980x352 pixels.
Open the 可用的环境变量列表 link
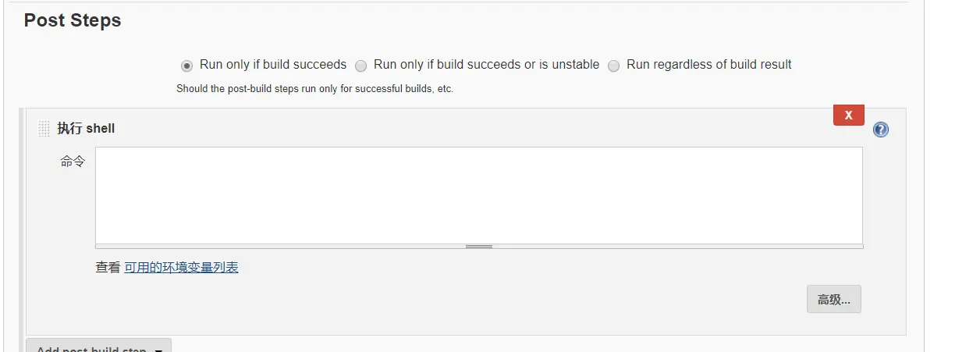coord(181,268)
